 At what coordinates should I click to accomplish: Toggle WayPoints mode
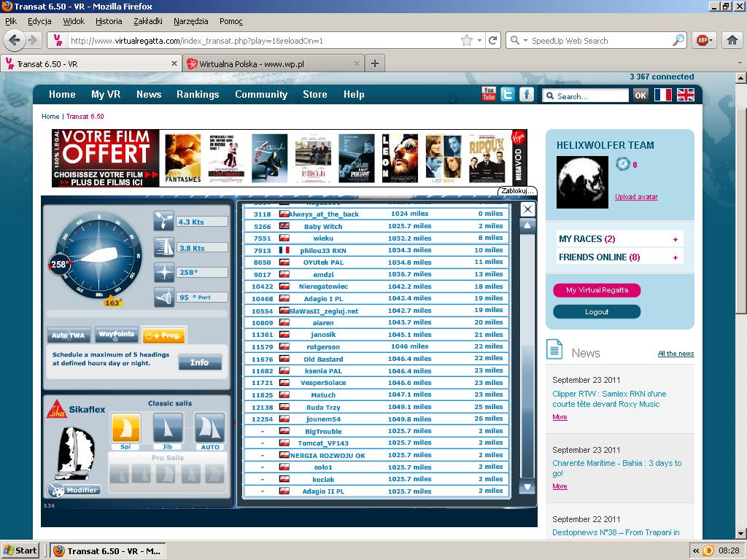click(x=117, y=335)
